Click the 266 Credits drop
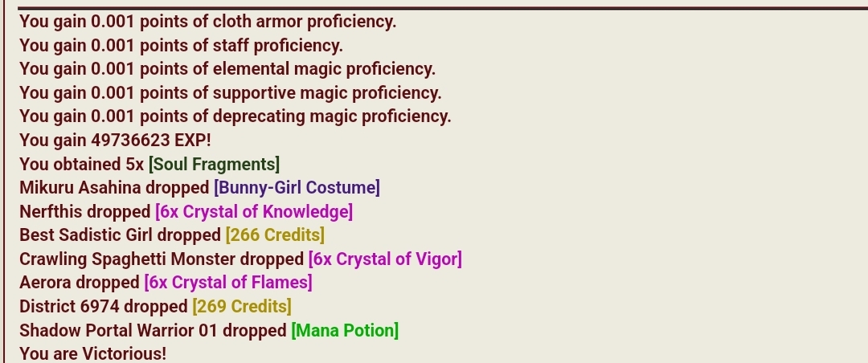Screen dimensions: 868x363 pos(275,235)
